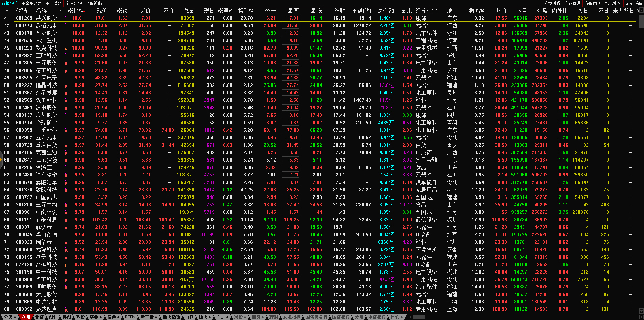Click the scroll up arrow at top right
644x320 pixels.
641,11
